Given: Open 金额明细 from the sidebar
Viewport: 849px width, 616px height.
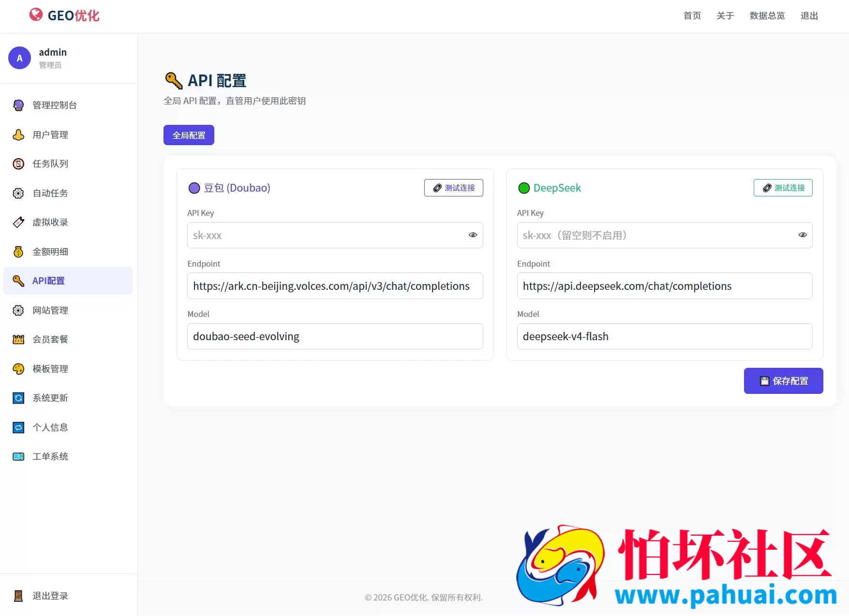Looking at the screenshot, I should [68, 252].
